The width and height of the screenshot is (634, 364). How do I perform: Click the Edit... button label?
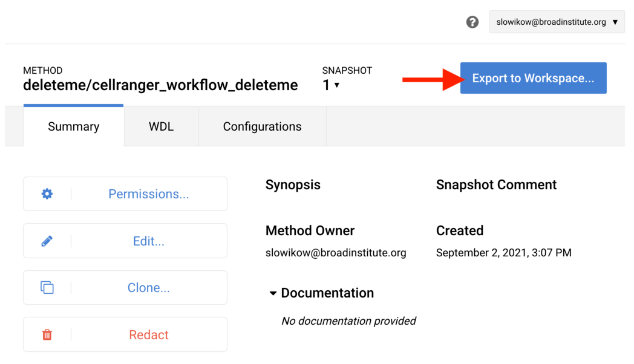pos(149,241)
